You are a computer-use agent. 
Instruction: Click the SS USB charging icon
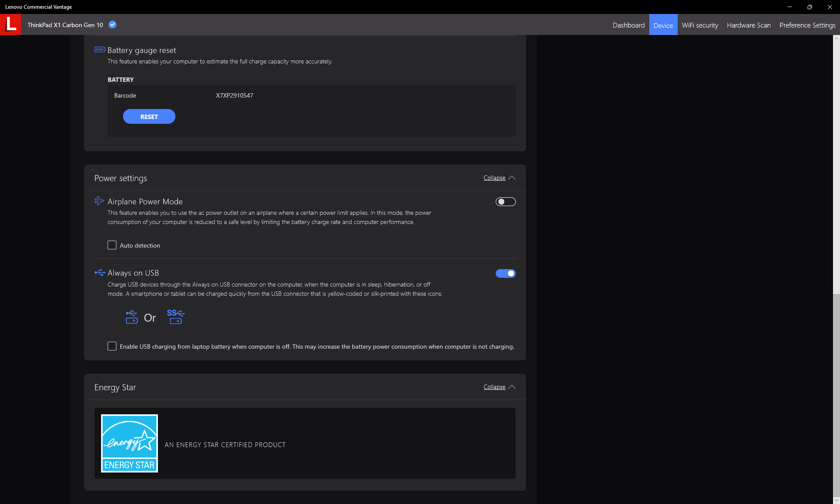point(176,317)
